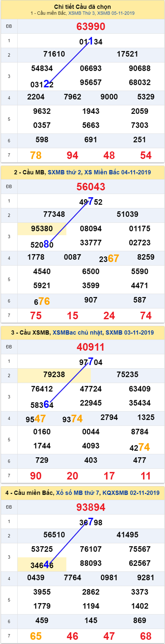The width and height of the screenshot is (165, 644).
Task: Select the prize 4 number 9547
Action: tap(36, 419)
